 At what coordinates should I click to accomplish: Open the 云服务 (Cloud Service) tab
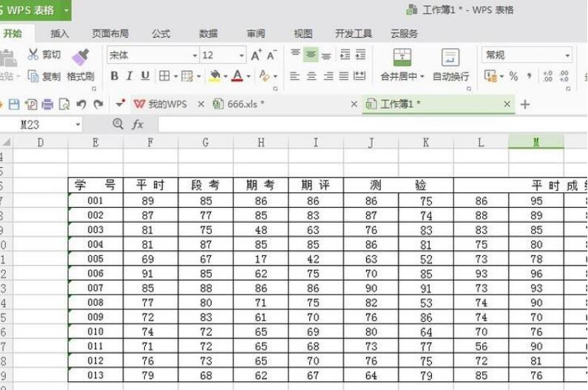pos(404,34)
